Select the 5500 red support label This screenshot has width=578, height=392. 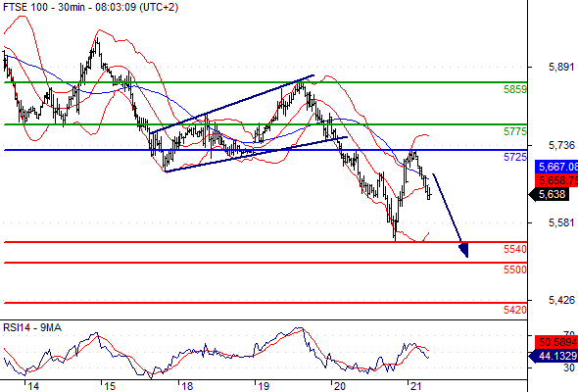515,269
